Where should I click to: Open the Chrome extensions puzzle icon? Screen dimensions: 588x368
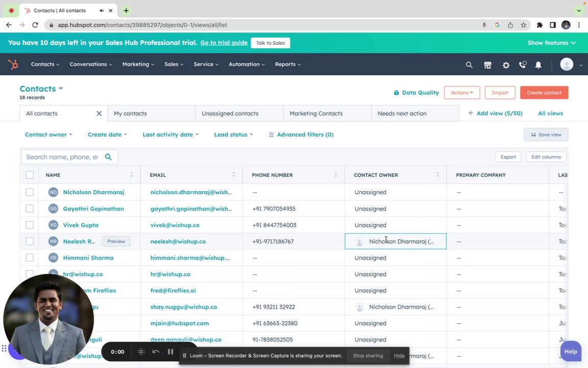pyautogui.click(x=539, y=25)
